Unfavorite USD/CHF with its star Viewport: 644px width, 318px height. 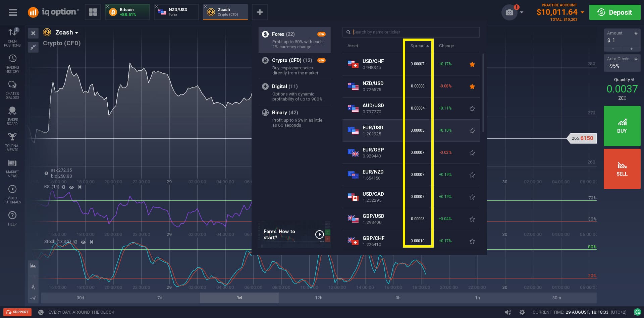click(472, 64)
